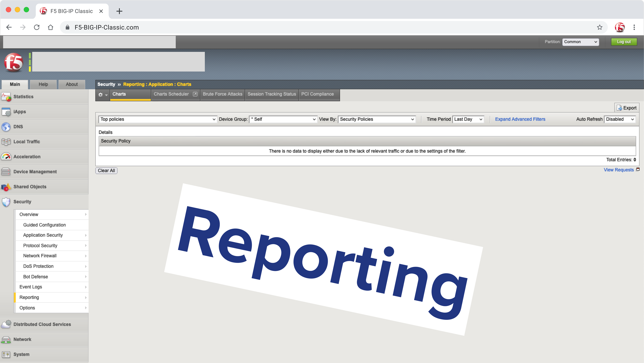Click the DNS globe icon
The height and width of the screenshot is (363, 644).
click(6, 126)
